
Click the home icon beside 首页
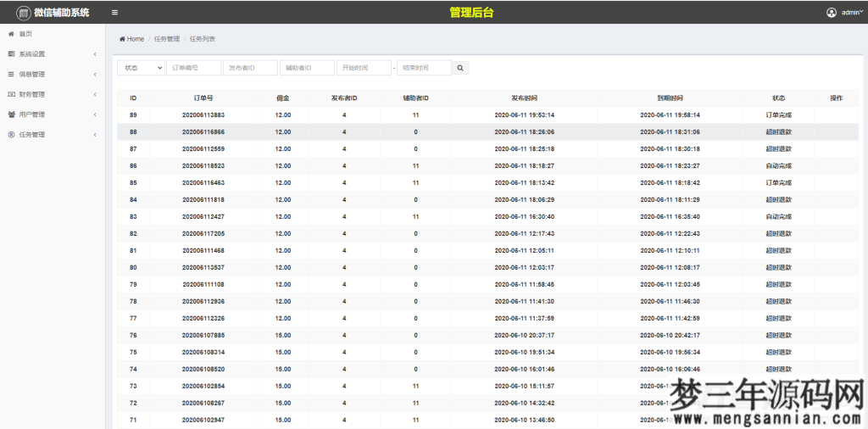click(11, 34)
